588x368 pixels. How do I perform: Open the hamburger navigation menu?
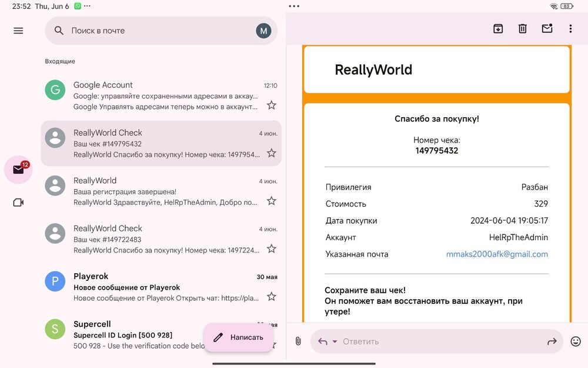click(x=18, y=31)
